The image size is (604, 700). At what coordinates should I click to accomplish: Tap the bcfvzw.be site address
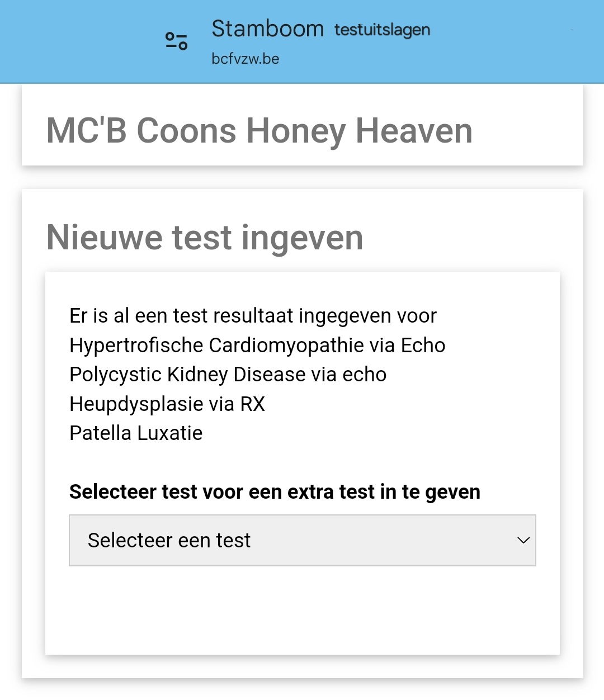(x=245, y=59)
